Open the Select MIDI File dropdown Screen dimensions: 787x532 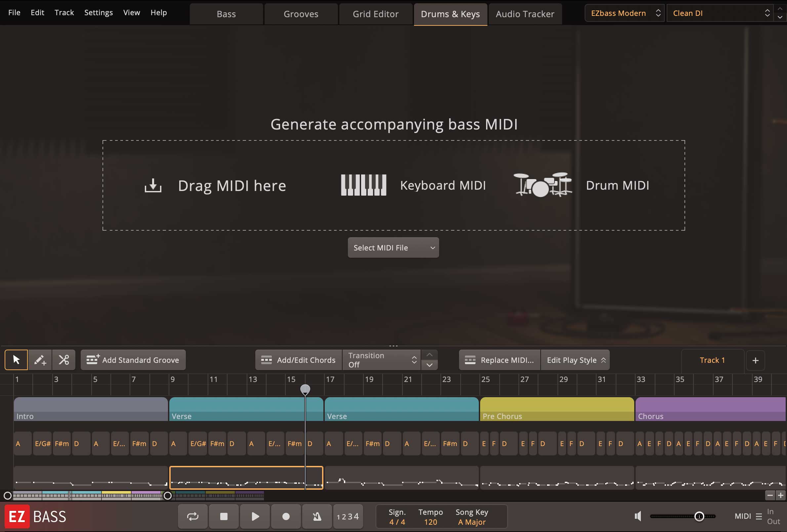coord(393,248)
